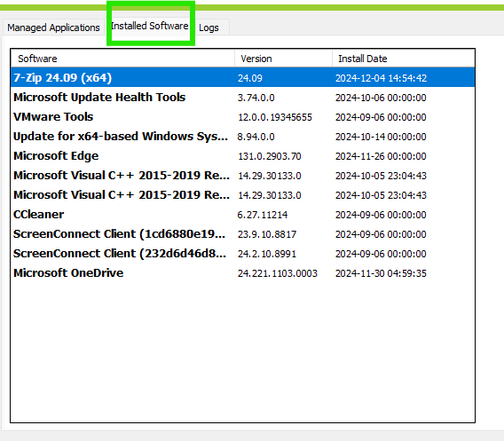Click version 12.0.0.19345655 cell
The height and width of the screenshot is (441, 504).
pyautogui.click(x=275, y=117)
